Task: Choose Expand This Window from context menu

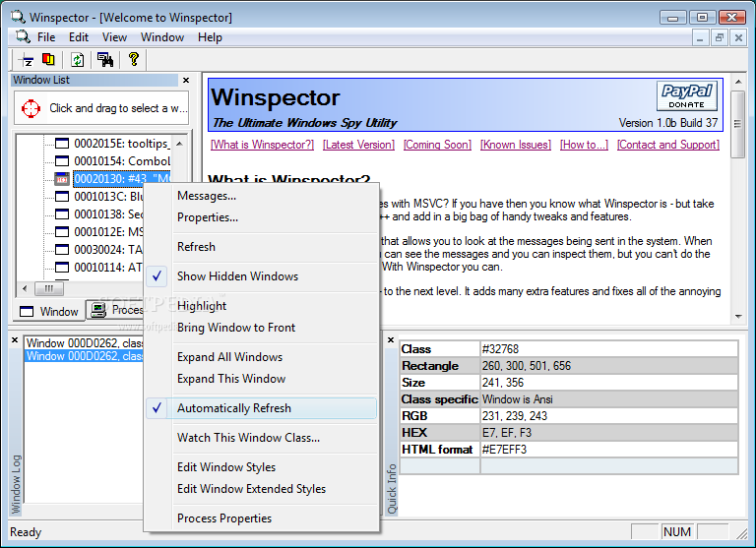Action: pos(231,379)
